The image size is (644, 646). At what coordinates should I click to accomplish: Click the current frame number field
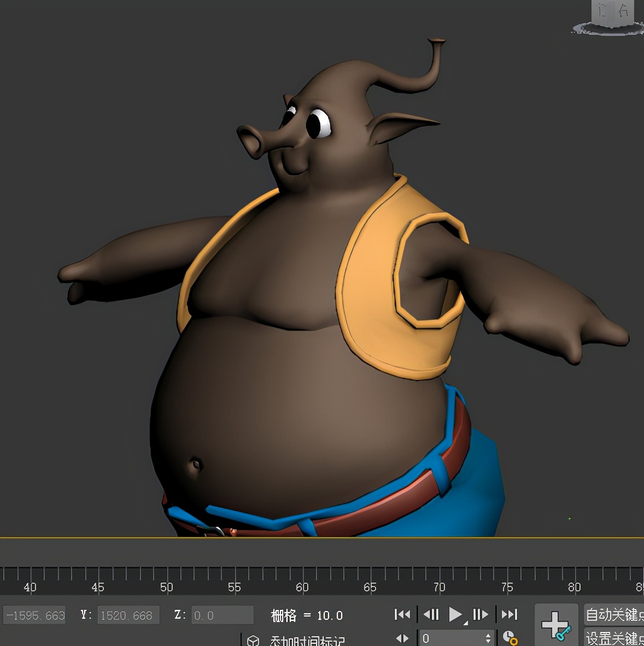pyautogui.click(x=451, y=638)
